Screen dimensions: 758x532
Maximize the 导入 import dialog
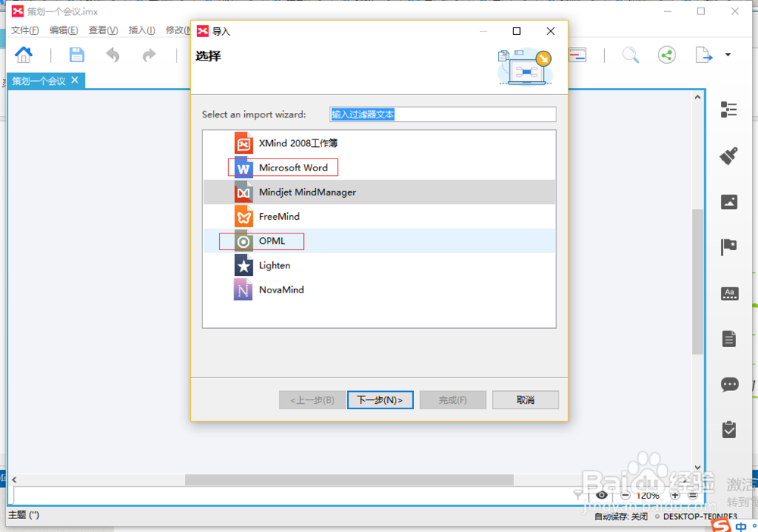coord(516,31)
